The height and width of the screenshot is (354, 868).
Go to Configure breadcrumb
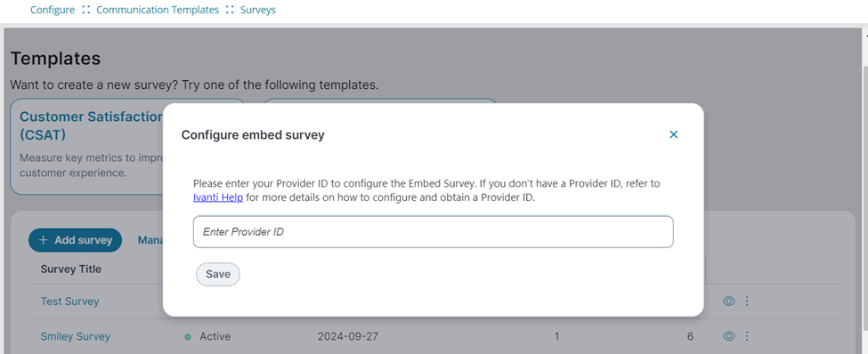(x=53, y=10)
